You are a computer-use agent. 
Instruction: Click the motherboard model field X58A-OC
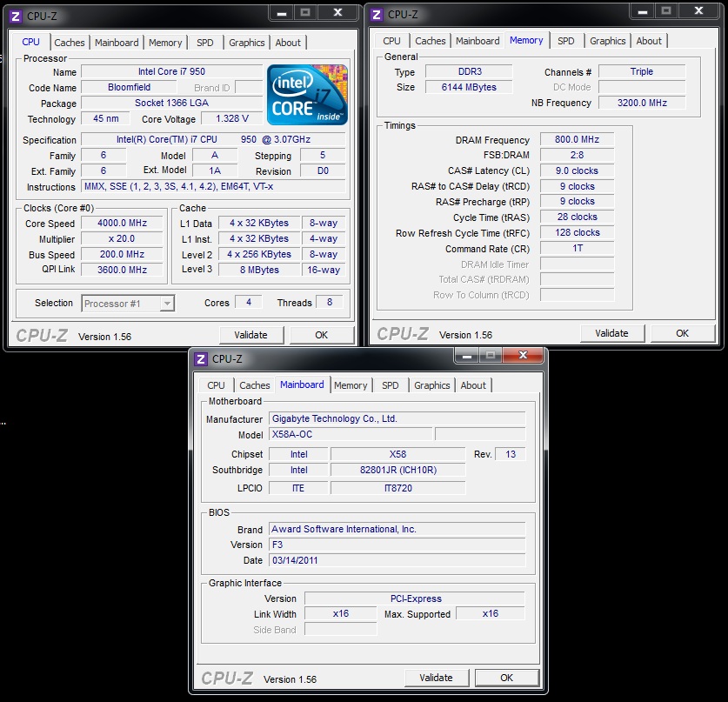pyautogui.click(x=351, y=434)
